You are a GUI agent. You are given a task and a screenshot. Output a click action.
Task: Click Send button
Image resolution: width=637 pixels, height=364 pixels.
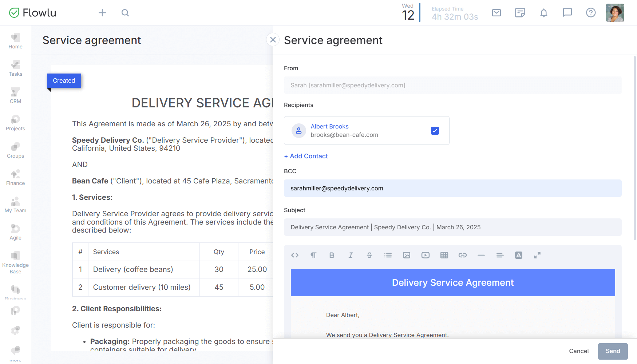(613, 351)
